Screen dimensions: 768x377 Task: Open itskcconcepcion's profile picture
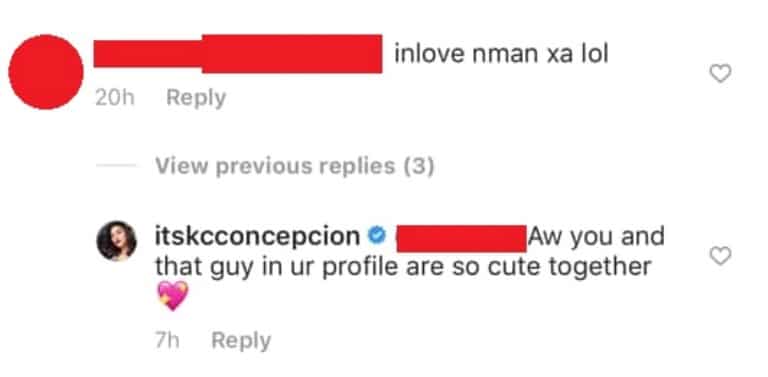[x=117, y=240]
